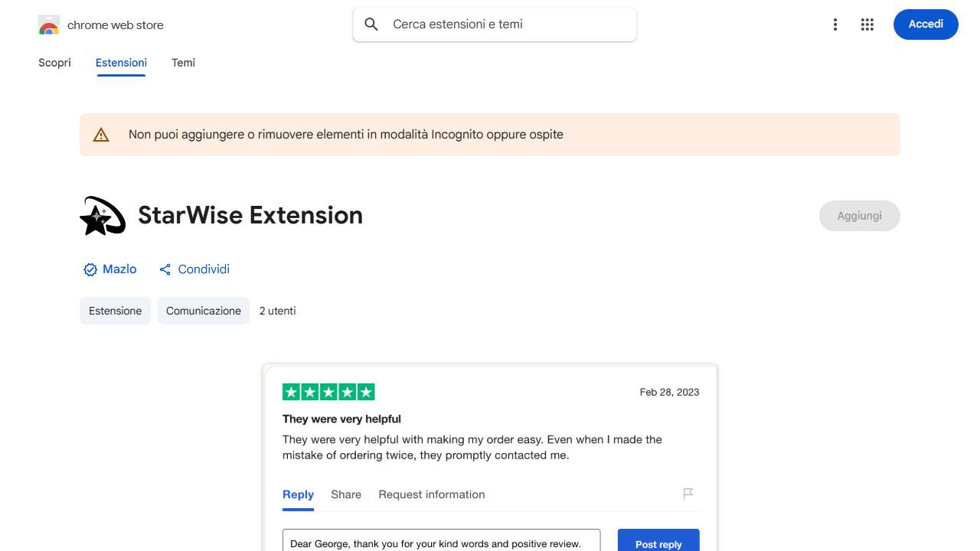Image resolution: width=980 pixels, height=551 pixels.
Task: Switch to the Scopri tab
Action: tap(54, 63)
